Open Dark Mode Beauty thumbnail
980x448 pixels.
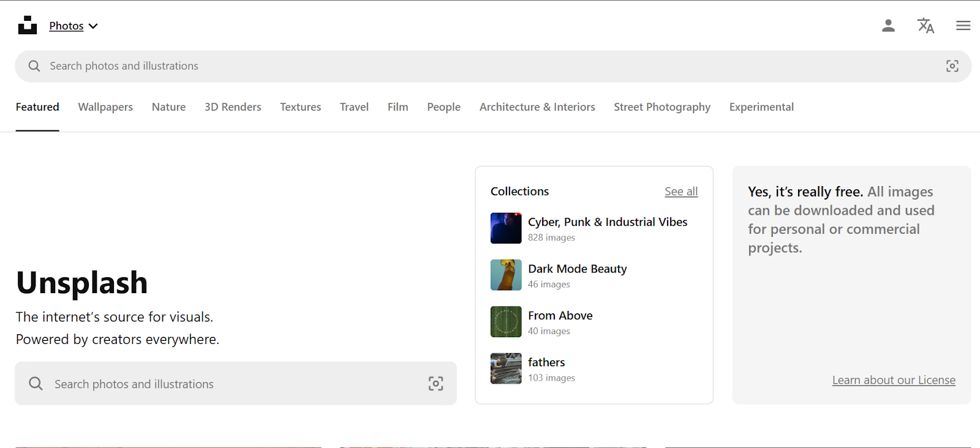pos(506,275)
